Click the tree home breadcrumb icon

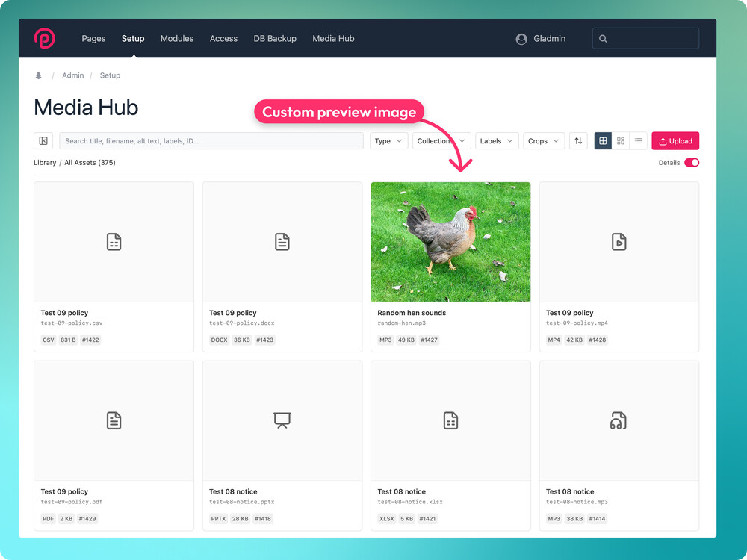click(x=39, y=75)
